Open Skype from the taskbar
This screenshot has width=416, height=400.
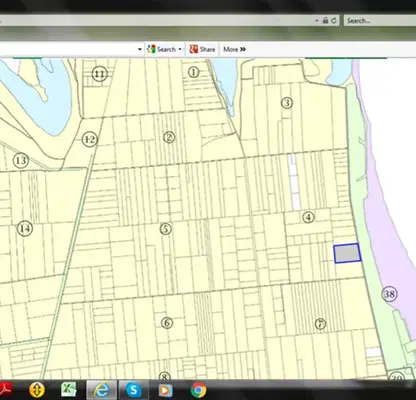click(133, 389)
